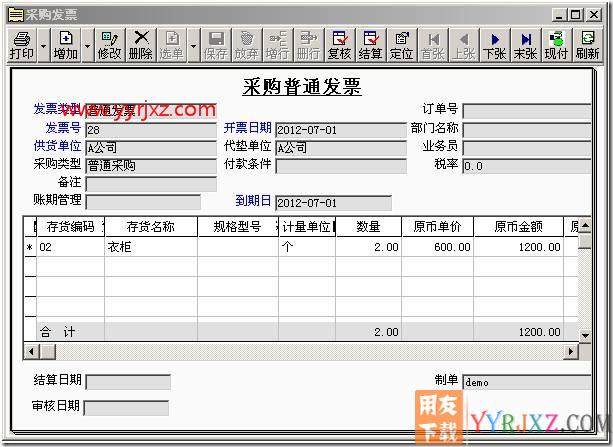Click the 供货单位 field with A公司

(151, 148)
